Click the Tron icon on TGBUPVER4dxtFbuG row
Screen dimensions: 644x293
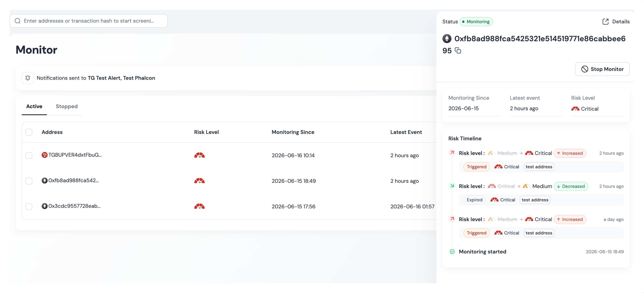45,155
